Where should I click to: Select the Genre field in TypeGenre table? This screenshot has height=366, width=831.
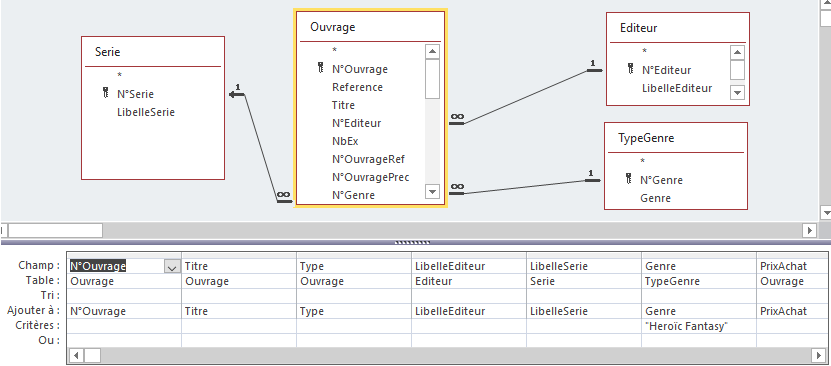point(656,198)
